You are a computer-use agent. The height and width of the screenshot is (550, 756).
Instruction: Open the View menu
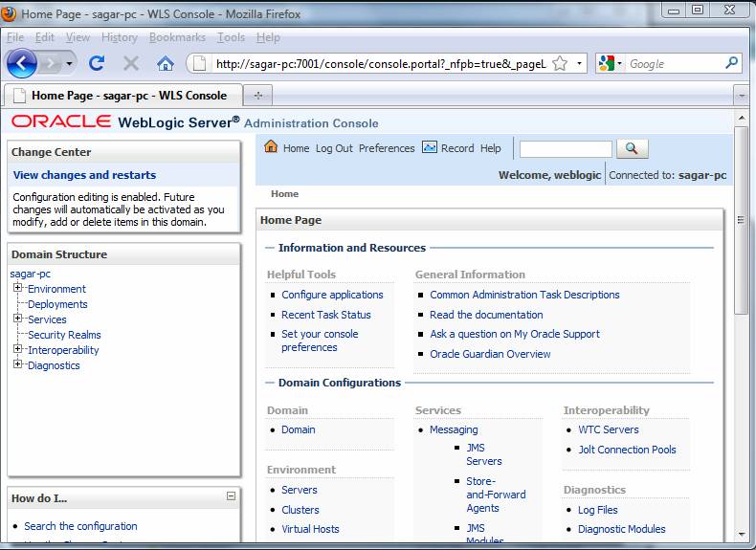tap(78, 37)
